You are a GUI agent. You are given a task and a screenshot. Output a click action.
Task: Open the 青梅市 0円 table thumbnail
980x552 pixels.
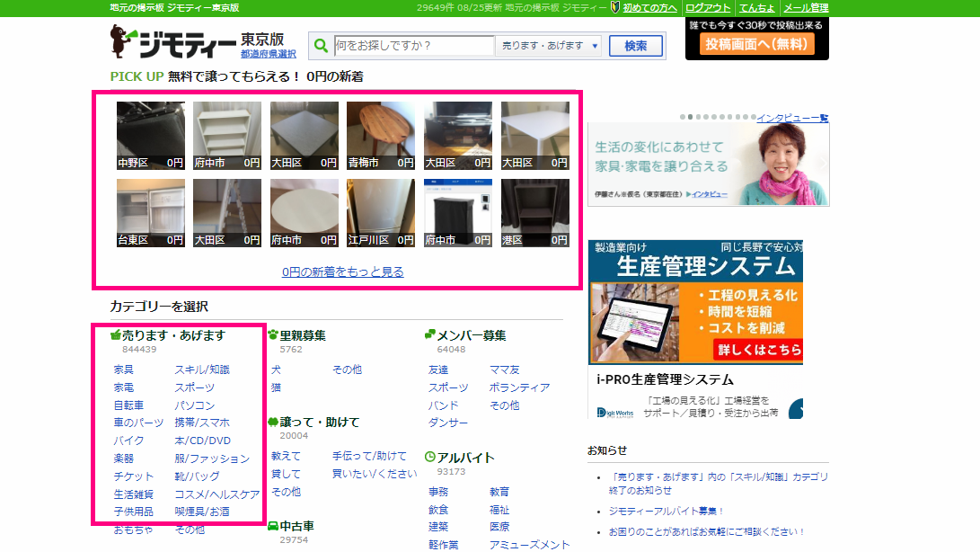[x=380, y=136]
